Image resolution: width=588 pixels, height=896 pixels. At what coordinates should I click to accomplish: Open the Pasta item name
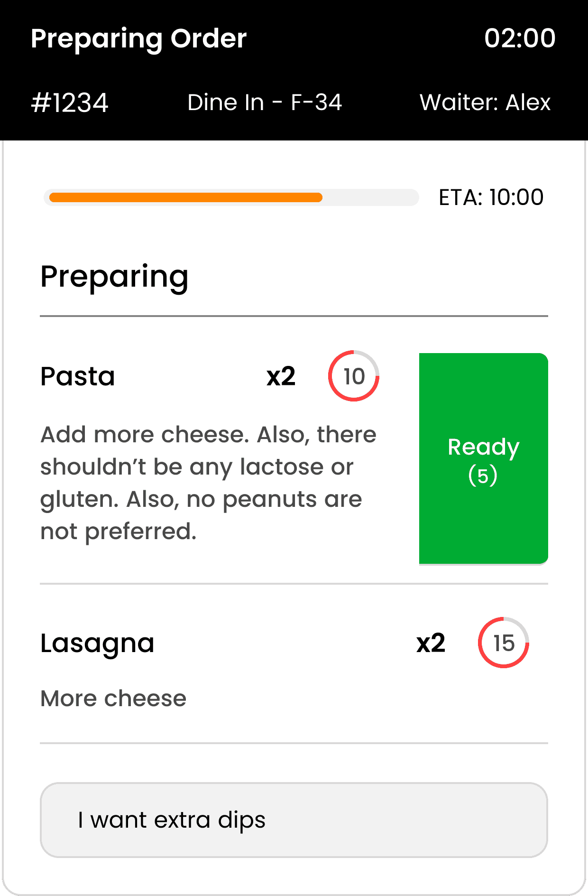(78, 376)
